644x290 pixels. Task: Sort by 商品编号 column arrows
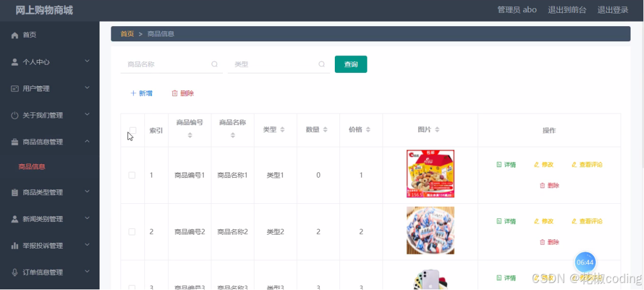point(190,135)
